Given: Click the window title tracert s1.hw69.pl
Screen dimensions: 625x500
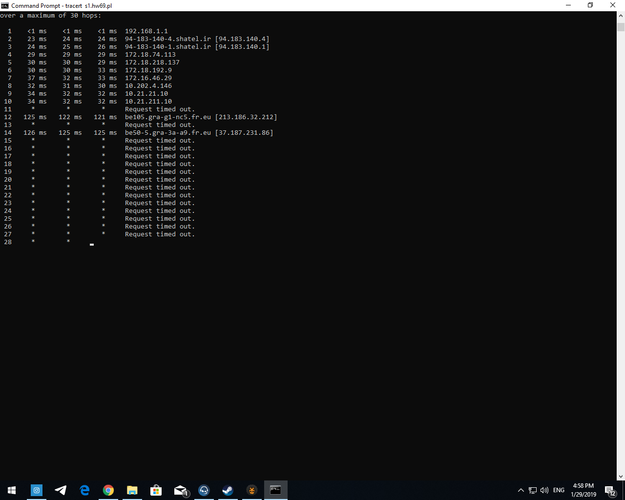Looking at the screenshot, I should click(88, 6).
